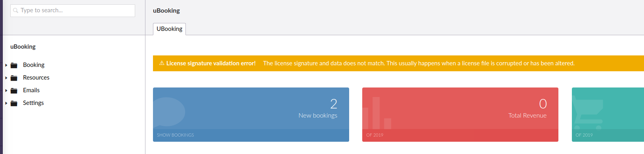The width and height of the screenshot is (644, 154).
Task: Expand the Emails tree node arrow
Action: [6, 91]
